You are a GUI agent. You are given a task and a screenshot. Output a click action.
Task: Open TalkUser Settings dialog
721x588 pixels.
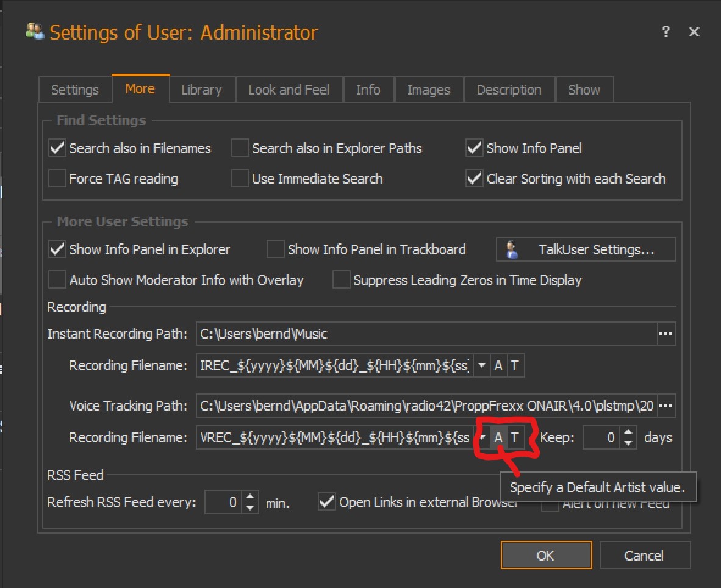(586, 249)
